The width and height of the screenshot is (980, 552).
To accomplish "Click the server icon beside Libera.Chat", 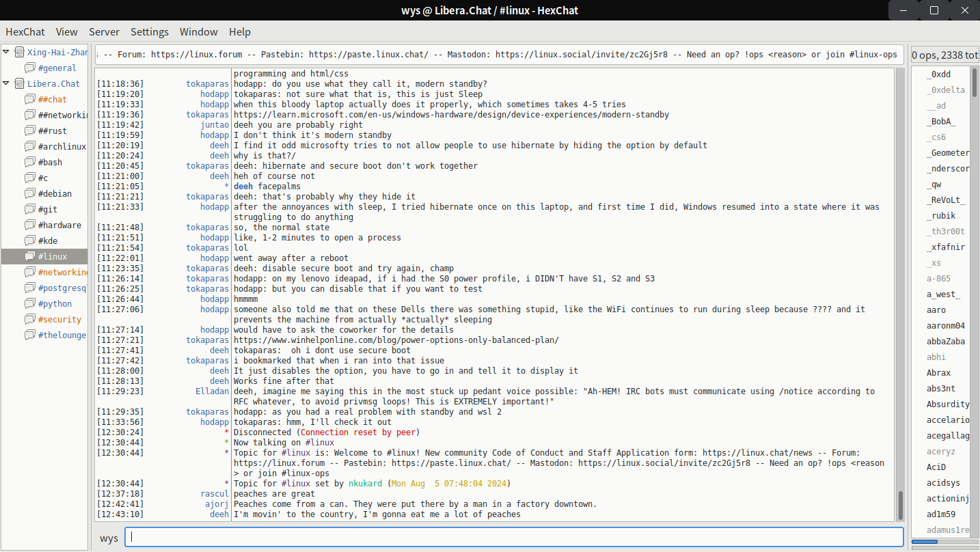I will point(19,84).
